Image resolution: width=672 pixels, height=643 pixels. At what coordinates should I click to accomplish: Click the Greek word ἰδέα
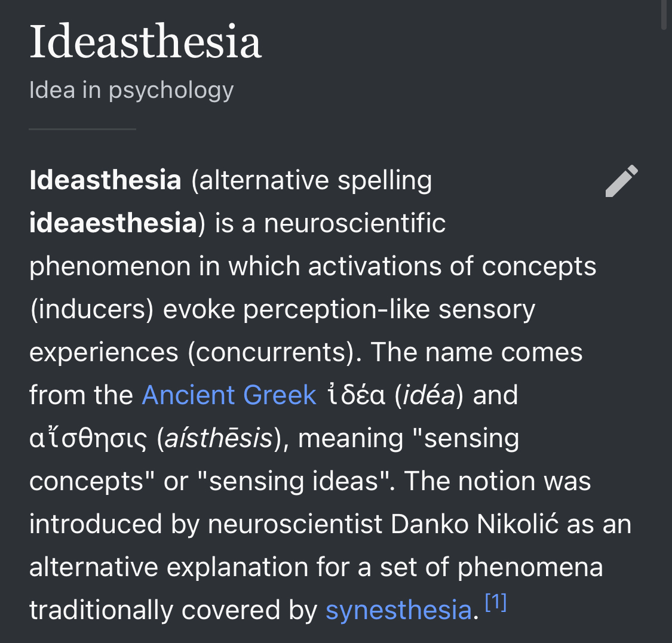pos(357,395)
